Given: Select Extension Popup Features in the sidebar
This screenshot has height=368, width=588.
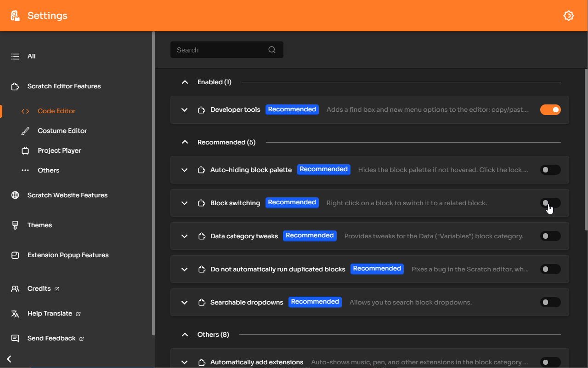Looking at the screenshot, I should click(x=15, y=254).
